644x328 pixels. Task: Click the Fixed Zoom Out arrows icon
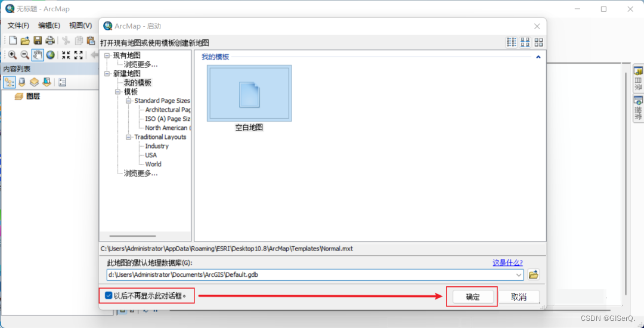79,55
